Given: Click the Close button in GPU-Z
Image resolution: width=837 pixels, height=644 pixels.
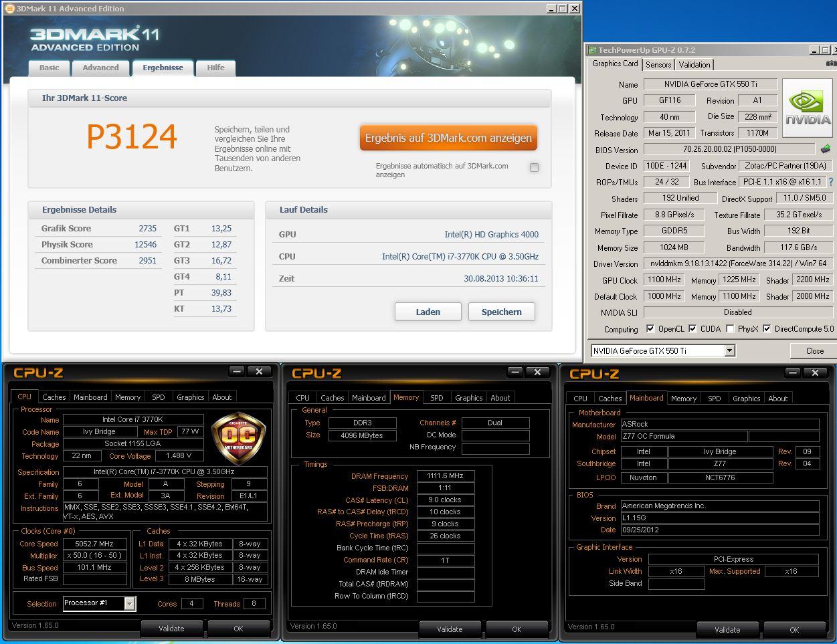Looking at the screenshot, I should point(814,350).
